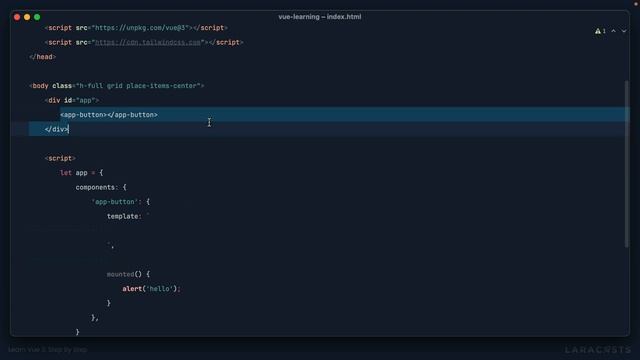
Task: Minimize the editor window with yellow button
Action: (x=27, y=17)
